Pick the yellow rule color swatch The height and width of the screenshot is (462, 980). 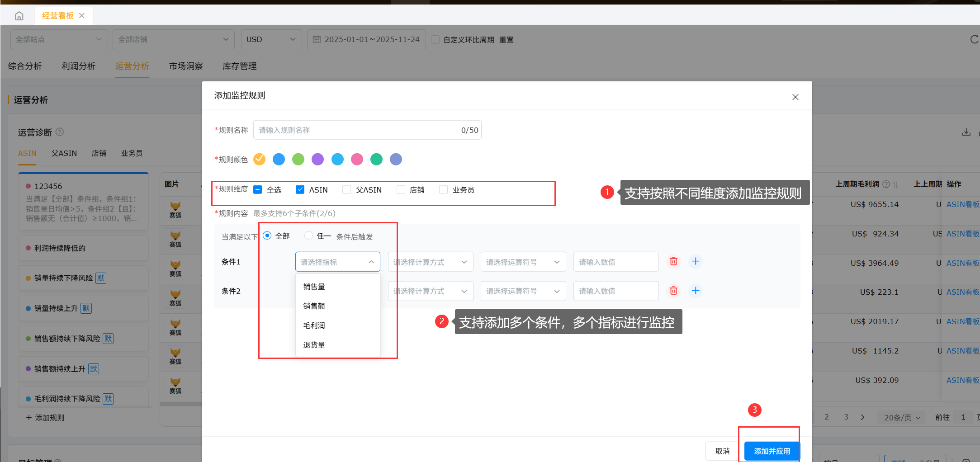pyautogui.click(x=260, y=159)
